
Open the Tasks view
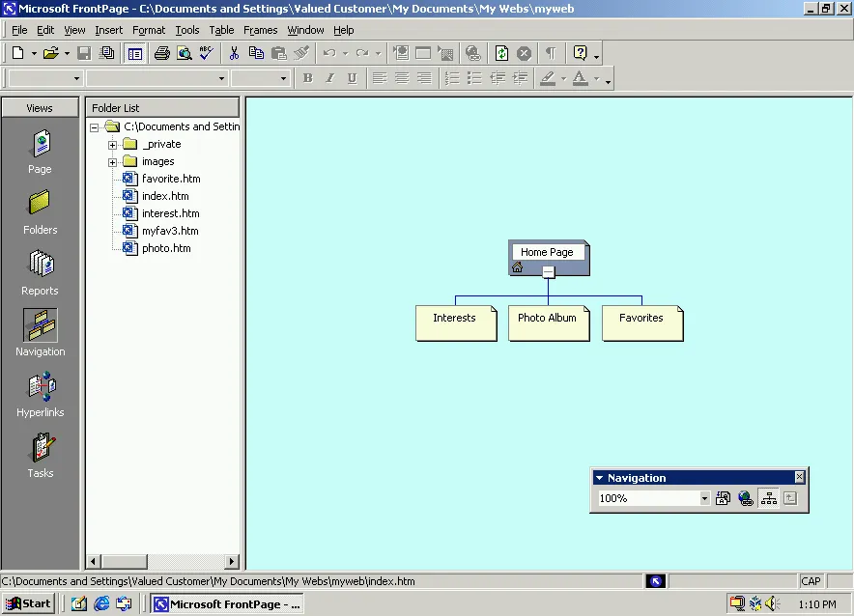40,454
